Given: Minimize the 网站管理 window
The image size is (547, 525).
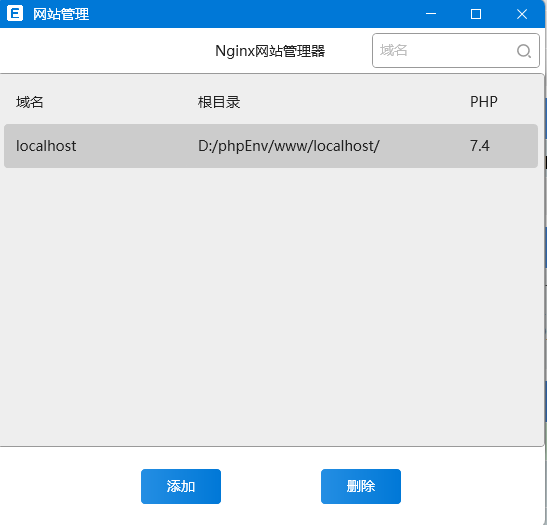Looking at the screenshot, I should click(431, 14).
